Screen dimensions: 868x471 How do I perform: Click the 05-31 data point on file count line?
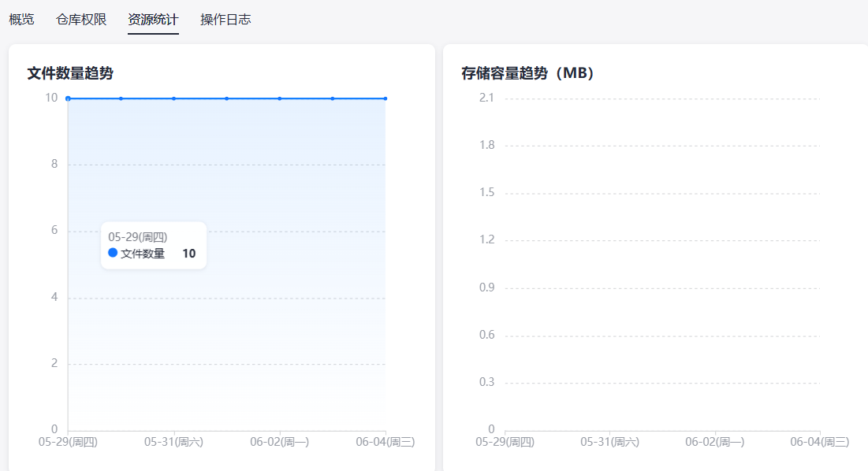173,98
